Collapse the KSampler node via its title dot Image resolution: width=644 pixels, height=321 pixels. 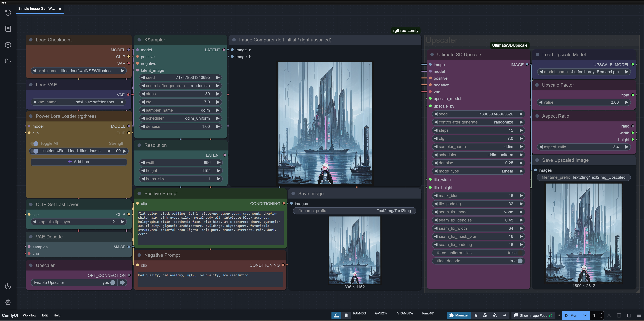click(139, 40)
